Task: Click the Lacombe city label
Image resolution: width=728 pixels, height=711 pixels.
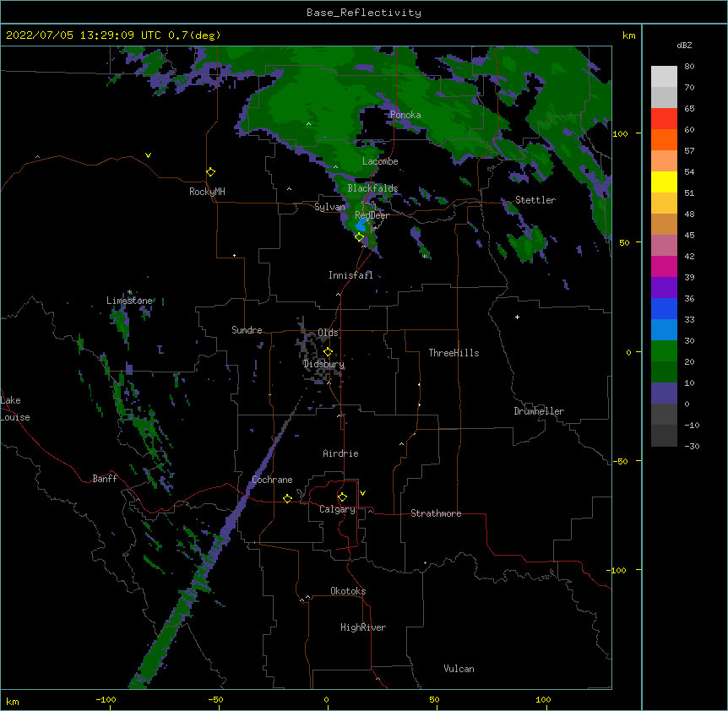Action: 380,161
